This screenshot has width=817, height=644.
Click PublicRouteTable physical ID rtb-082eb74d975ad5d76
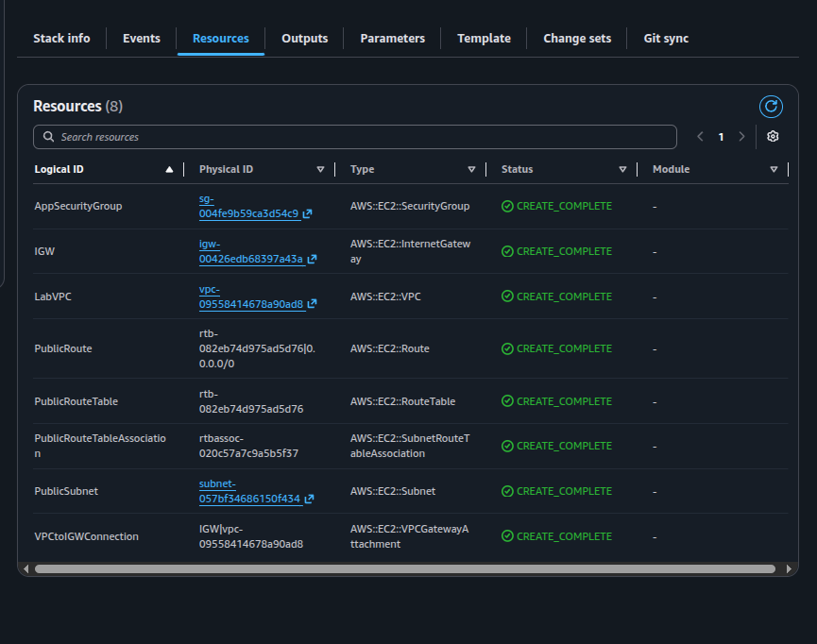tap(251, 401)
